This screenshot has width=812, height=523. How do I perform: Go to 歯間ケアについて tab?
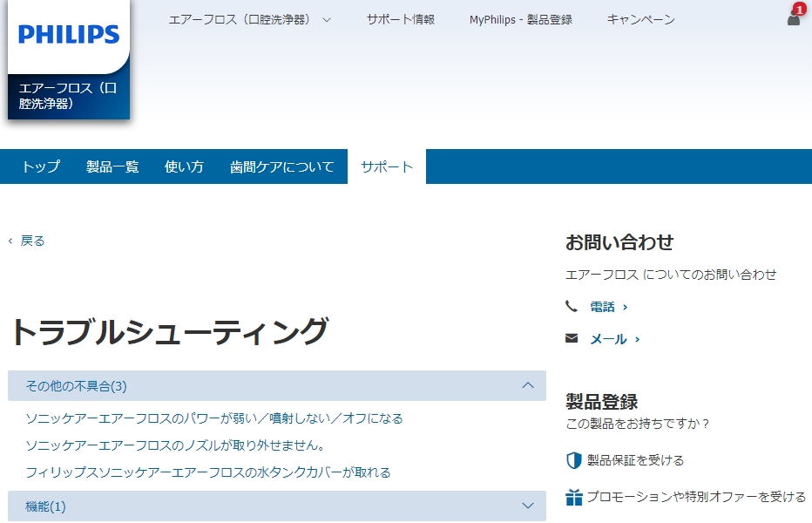click(x=281, y=166)
